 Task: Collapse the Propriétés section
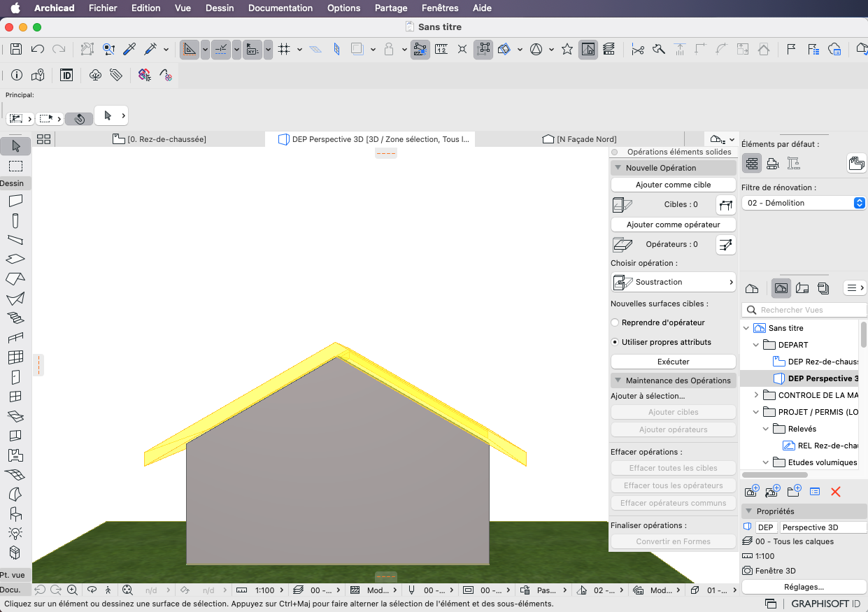pos(748,511)
